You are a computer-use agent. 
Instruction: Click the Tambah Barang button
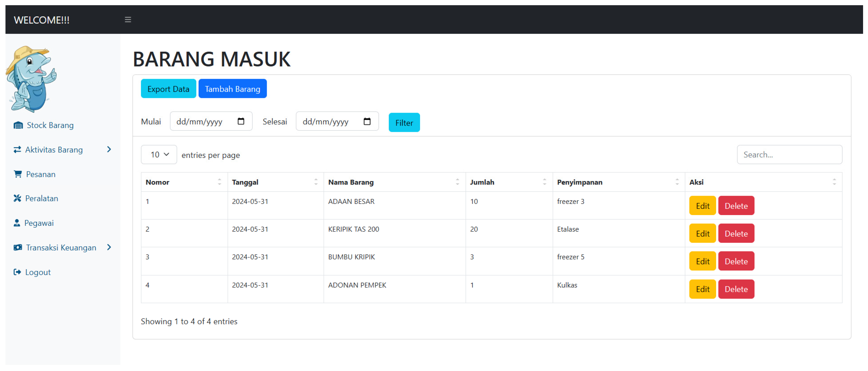coord(232,89)
